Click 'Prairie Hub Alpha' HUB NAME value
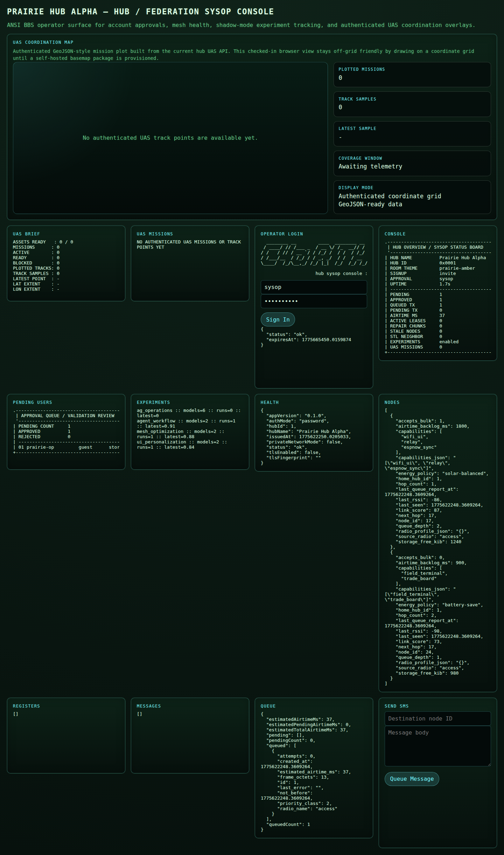Image resolution: width=504 pixels, height=855 pixels. pos(463,258)
